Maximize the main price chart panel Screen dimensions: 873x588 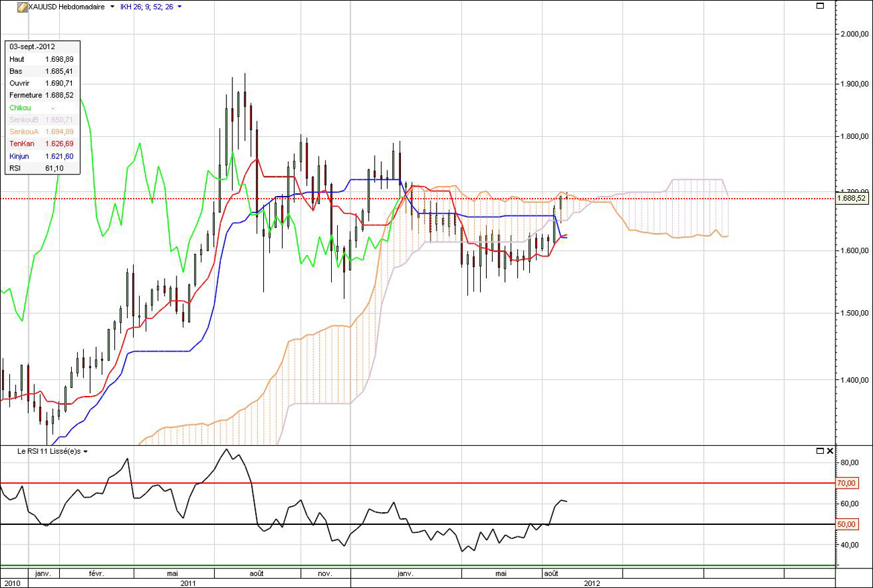(x=820, y=6)
